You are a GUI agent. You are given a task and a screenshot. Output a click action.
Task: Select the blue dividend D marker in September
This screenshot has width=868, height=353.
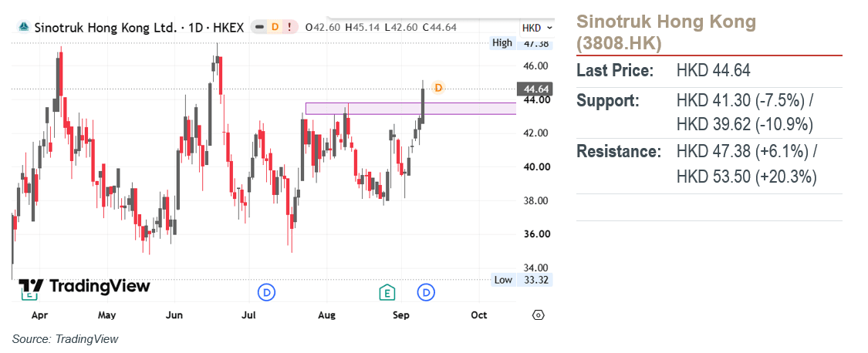click(426, 292)
